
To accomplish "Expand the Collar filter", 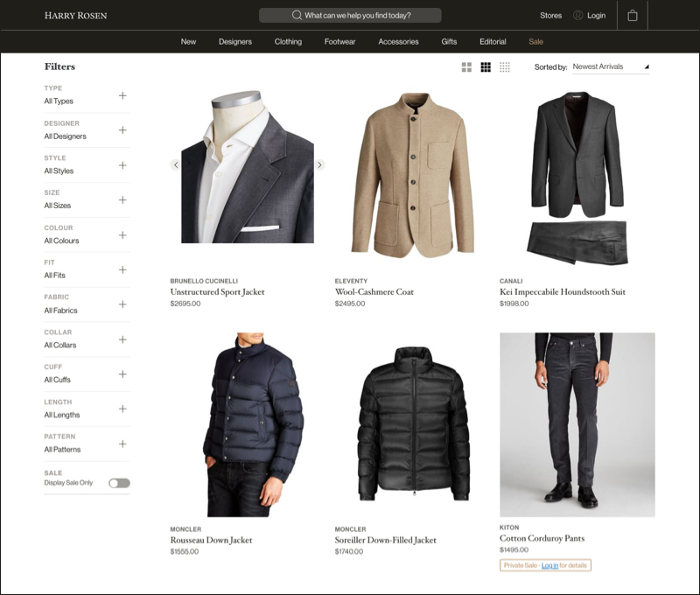I will pos(122,339).
